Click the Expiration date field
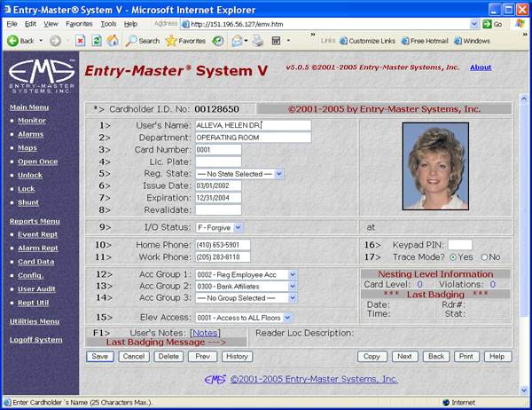532x410 pixels. (x=218, y=198)
